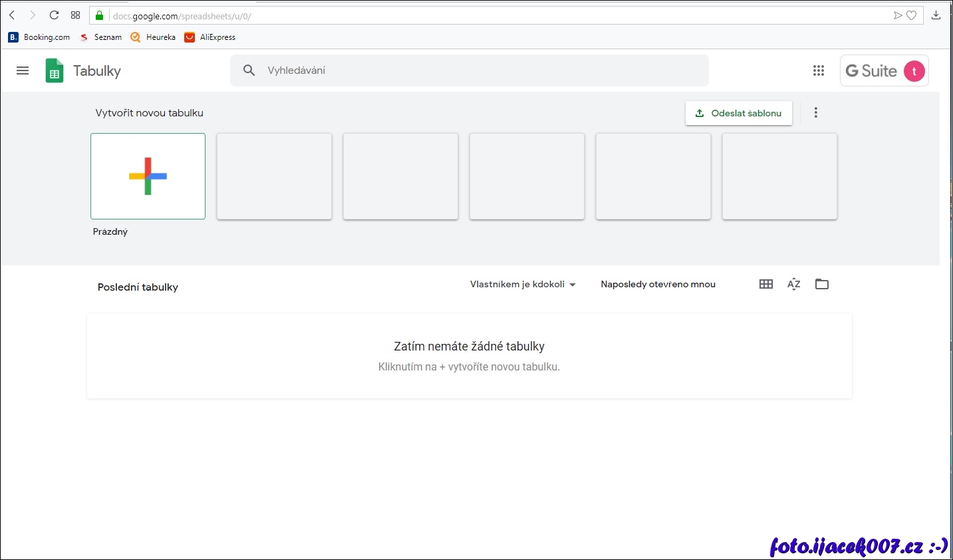Image resolution: width=953 pixels, height=560 pixels.
Task: Reload the page in the browser
Action: point(55,15)
